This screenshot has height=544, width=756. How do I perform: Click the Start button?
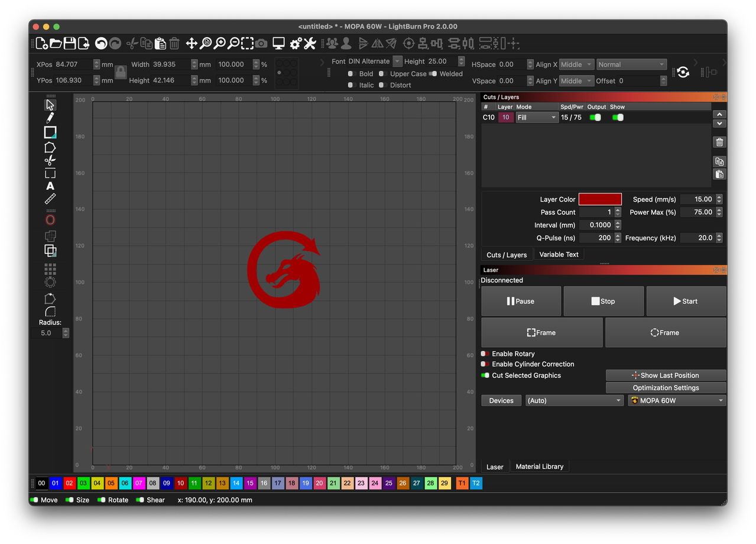pyautogui.click(x=686, y=301)
